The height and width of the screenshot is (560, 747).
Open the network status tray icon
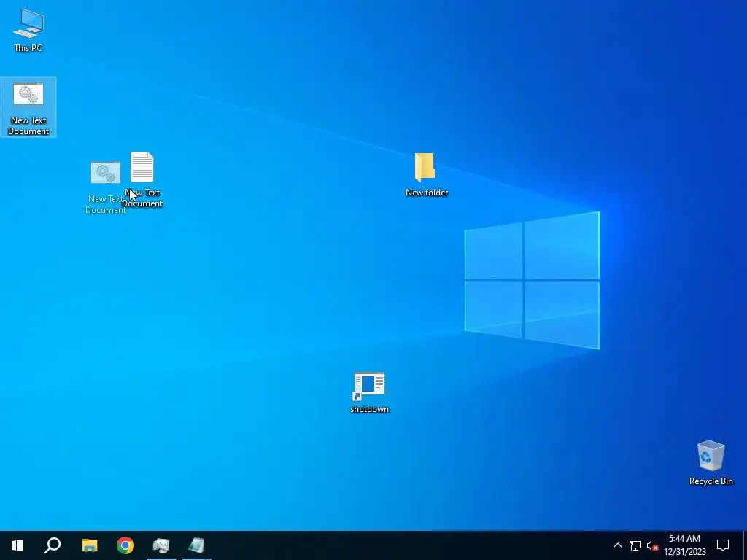pyautogui.click(x=635, y=545)
